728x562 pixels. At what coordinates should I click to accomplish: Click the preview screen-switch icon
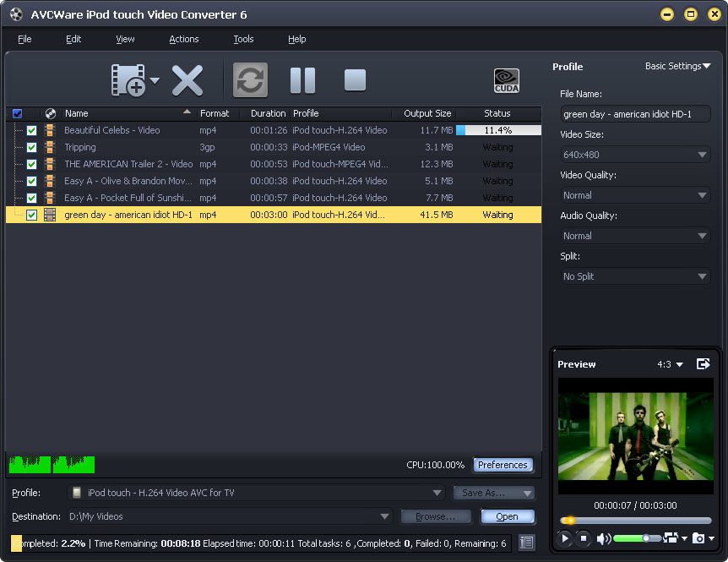pos(671,537)
